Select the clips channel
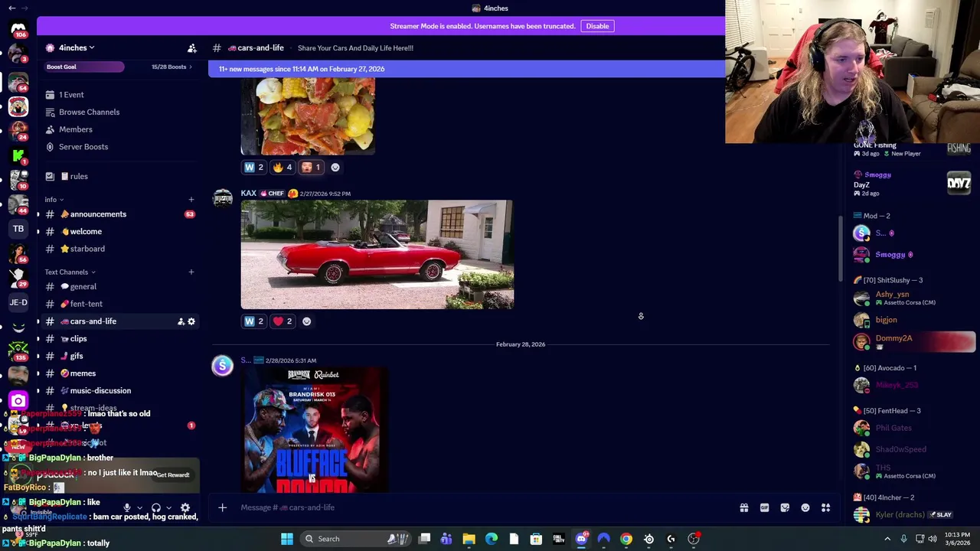Screen dimensions: 980x551 (119, 338)
